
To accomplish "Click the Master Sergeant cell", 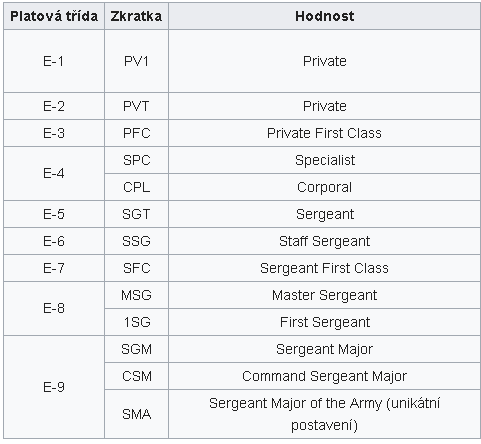I will pyautogui.click(x=324, y=295).
